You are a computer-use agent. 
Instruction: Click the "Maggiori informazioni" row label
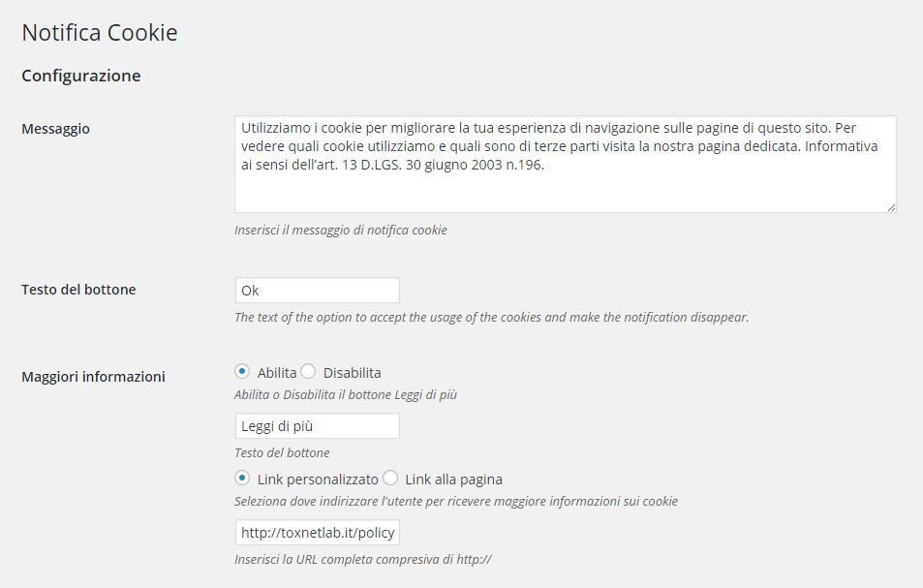click(x=93, y=377)
